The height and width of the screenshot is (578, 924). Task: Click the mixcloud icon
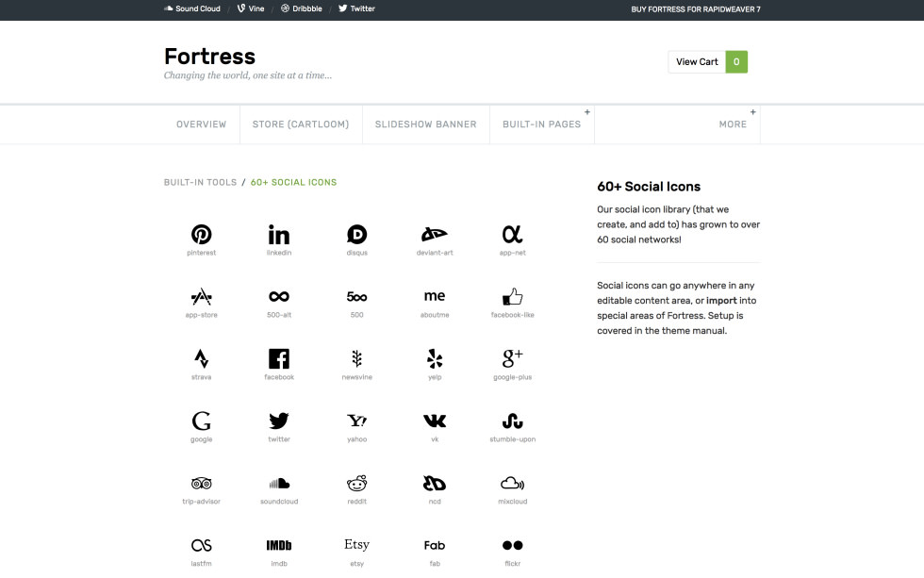point(512,483)
